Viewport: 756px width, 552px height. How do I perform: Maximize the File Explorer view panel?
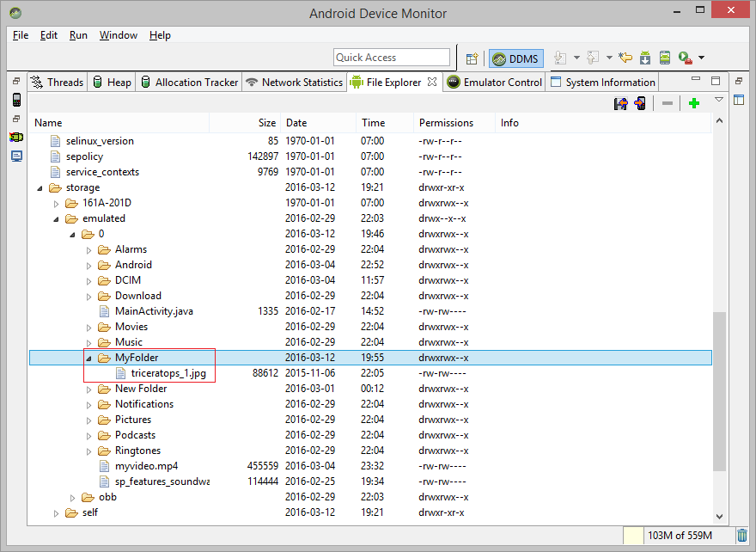pyautogui.click(x=716, y=81)
